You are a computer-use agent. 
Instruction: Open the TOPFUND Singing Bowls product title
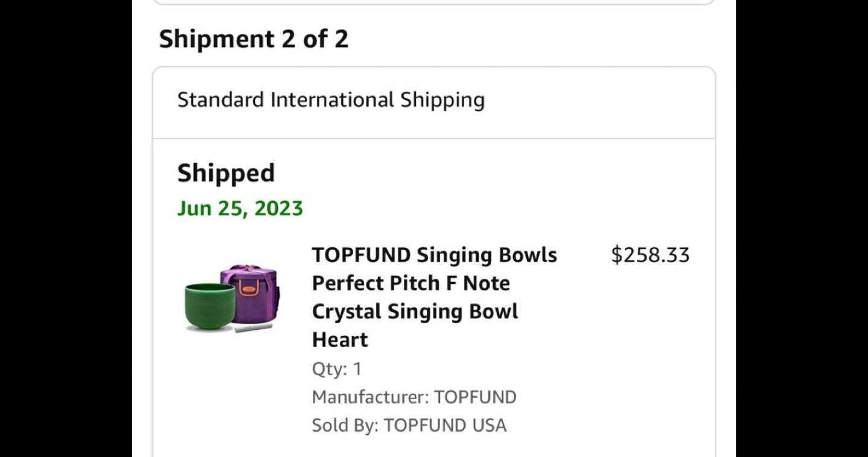(x=434, y=255)
